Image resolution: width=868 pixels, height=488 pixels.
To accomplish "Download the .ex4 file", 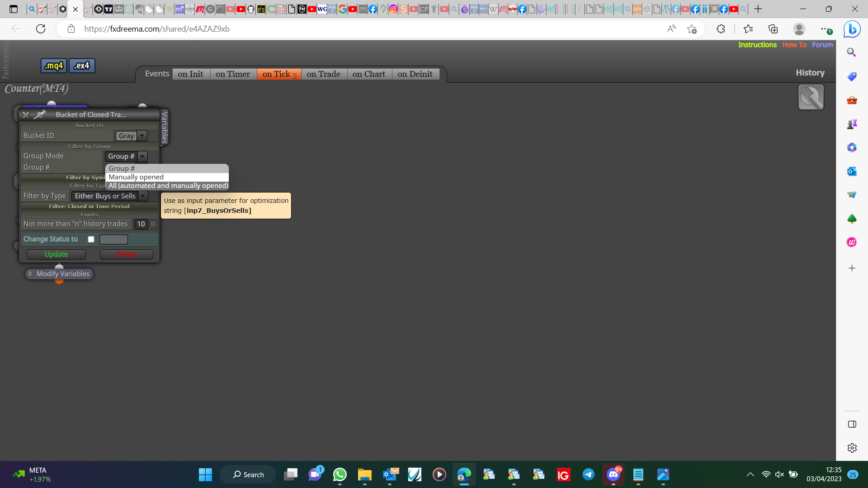I will (82, 66).
